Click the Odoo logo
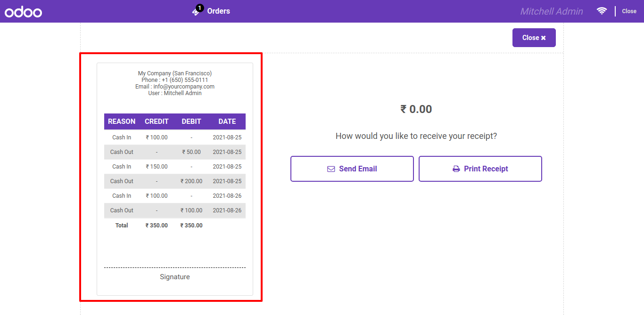This screenshot has height=315, width=644. point(24,12)
